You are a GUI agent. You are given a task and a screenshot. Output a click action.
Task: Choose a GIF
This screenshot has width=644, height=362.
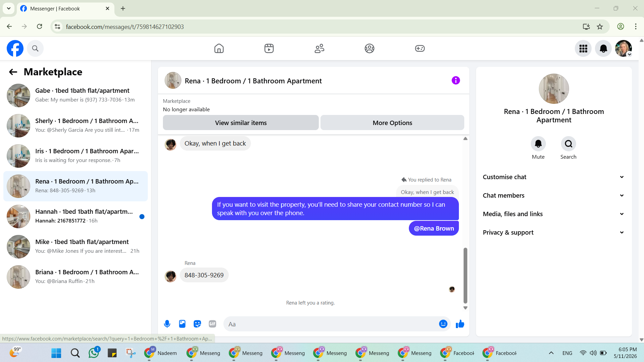[212, 324]
